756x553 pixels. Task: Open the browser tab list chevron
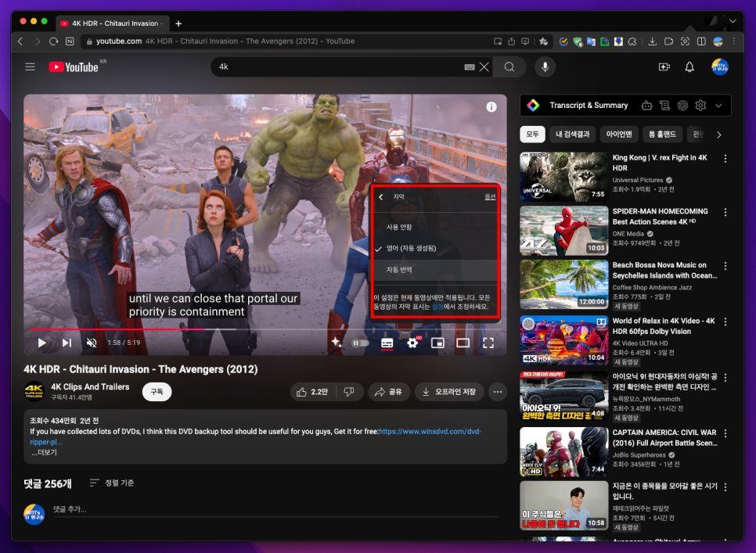[x=733, y=21]
